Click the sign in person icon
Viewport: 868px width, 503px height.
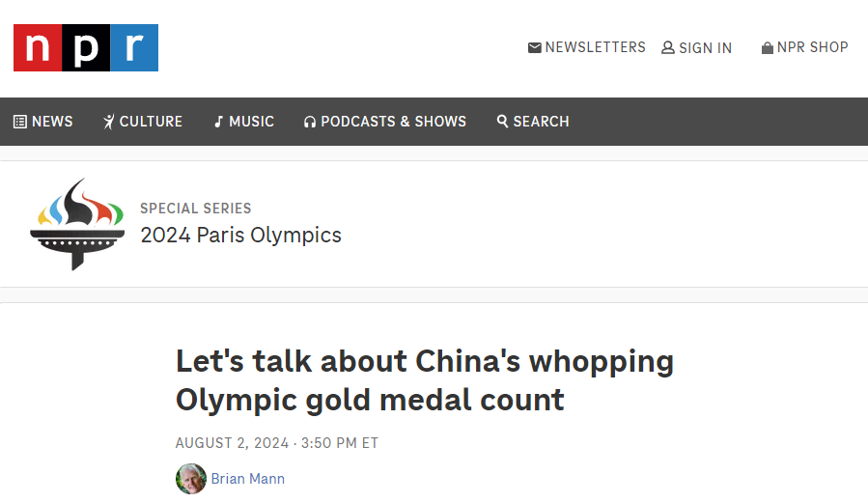[x=667, y=47]
